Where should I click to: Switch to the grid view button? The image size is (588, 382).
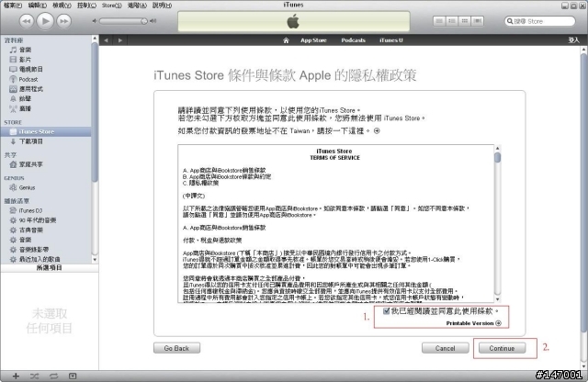click(465, 21)
